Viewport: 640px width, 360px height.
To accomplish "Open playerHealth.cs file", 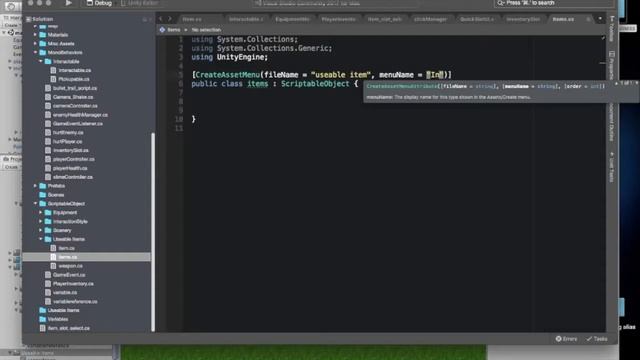I will (70, 168).
